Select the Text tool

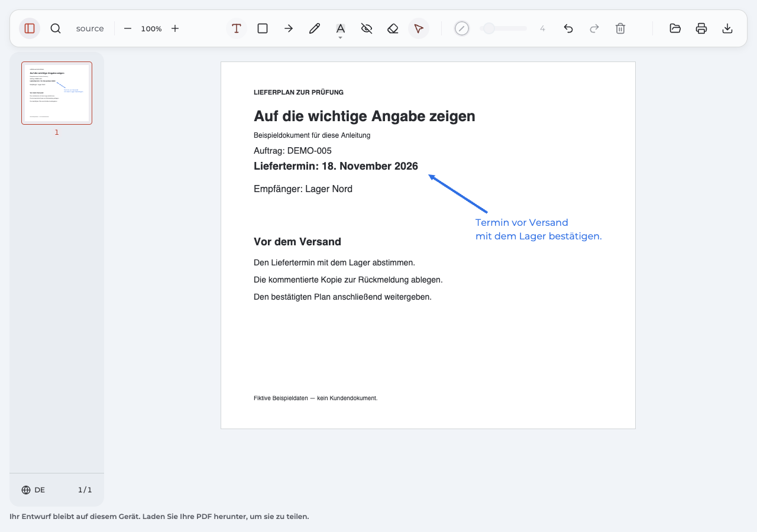(237, 28)
